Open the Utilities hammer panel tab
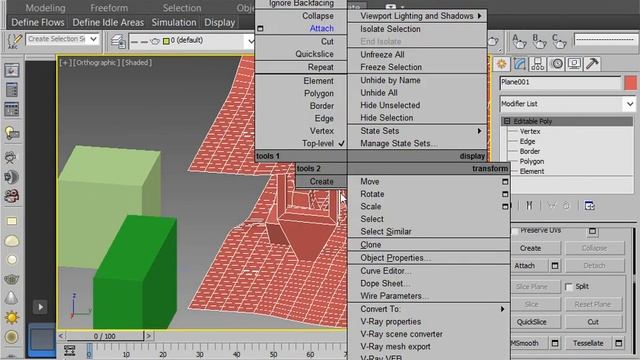Screen dimensions: 640x360 coord(592,64)
